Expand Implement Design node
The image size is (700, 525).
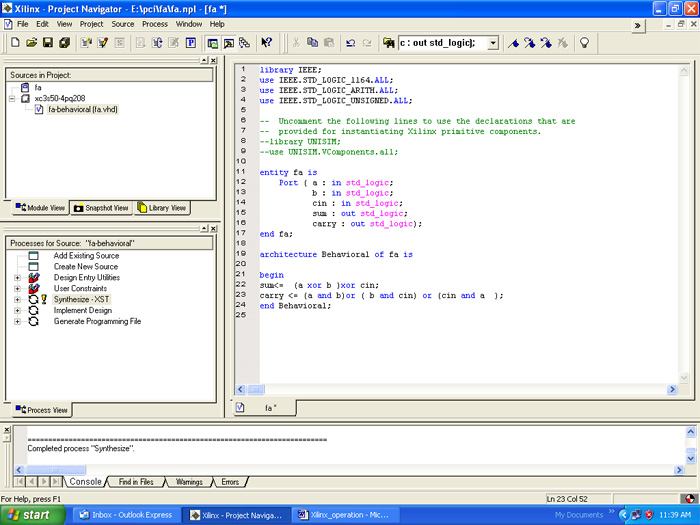17,311
